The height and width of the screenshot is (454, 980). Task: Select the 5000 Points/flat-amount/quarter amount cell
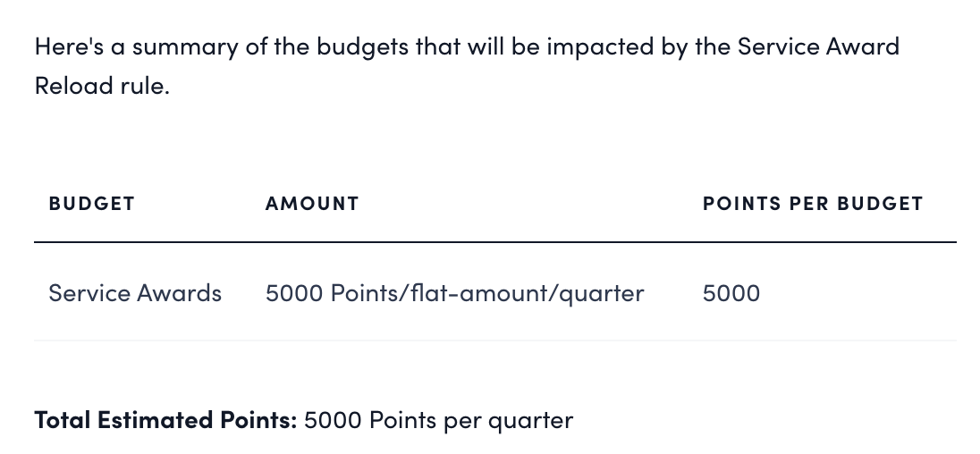454,293
